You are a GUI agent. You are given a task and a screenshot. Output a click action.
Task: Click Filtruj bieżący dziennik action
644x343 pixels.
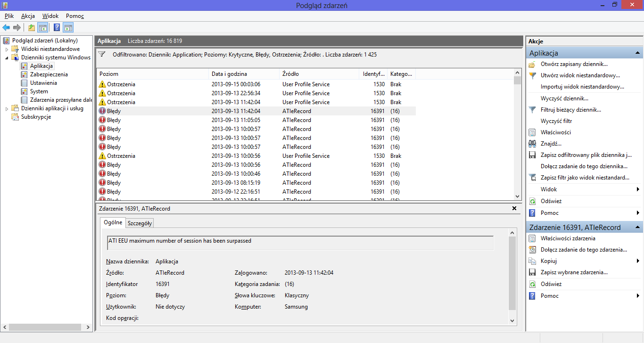[570, 110]
